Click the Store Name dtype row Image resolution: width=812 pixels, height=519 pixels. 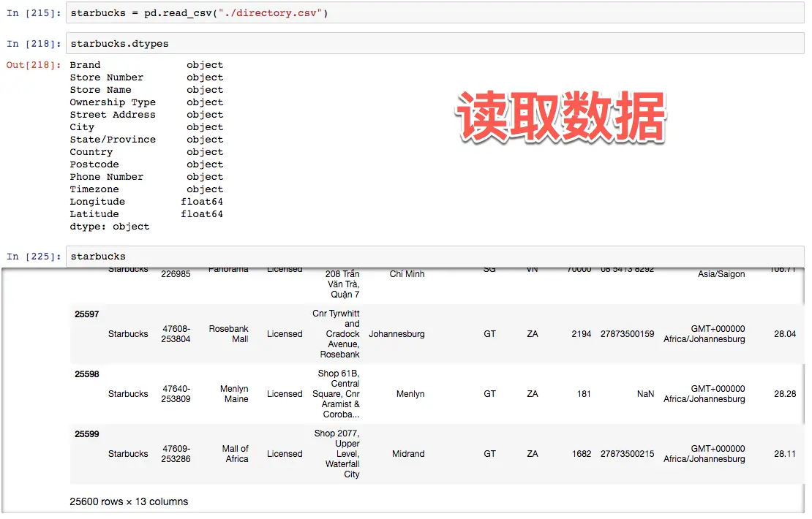coord(146,89)
